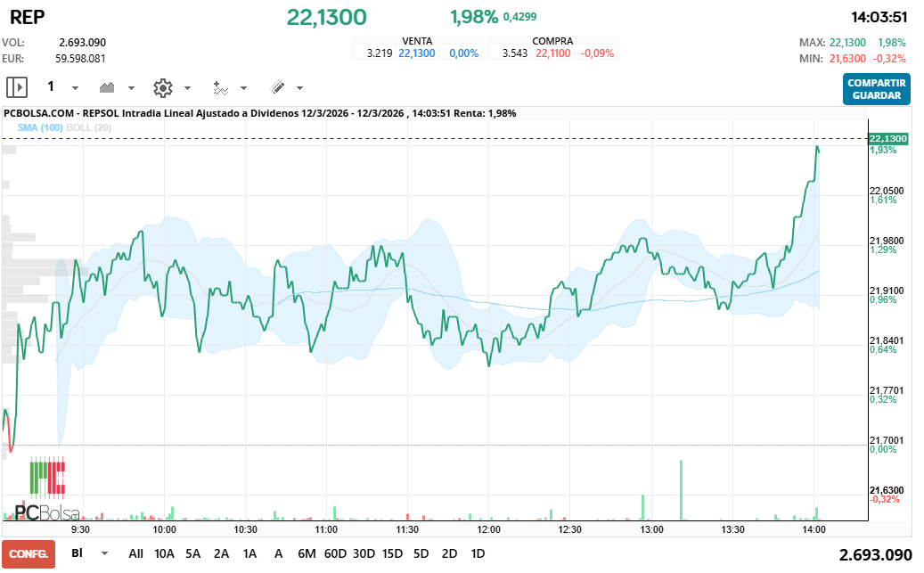Open the timeframe dropdown next to 1
The height and width of the screenshot is (573, 924).
point(75,86)
